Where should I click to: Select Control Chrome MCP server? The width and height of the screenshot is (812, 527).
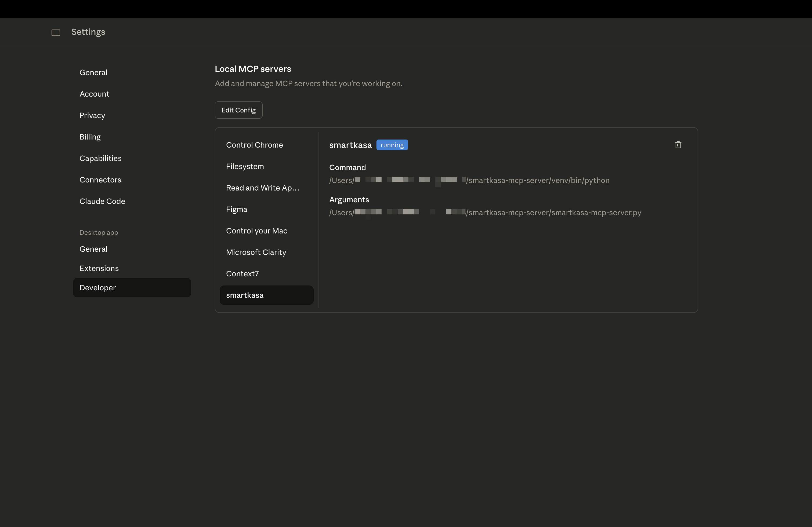coord(255,145)
